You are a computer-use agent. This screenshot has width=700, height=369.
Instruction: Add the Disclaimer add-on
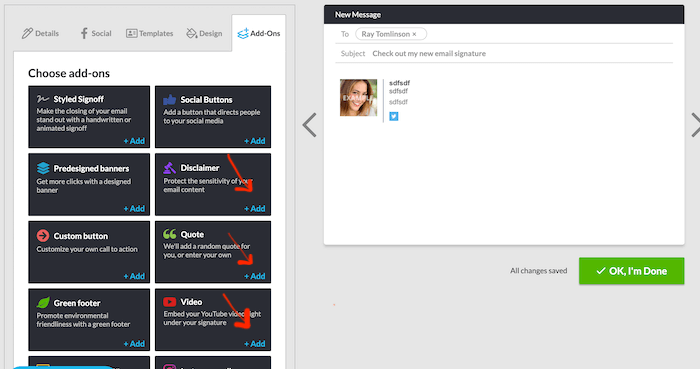pos(255,209)
